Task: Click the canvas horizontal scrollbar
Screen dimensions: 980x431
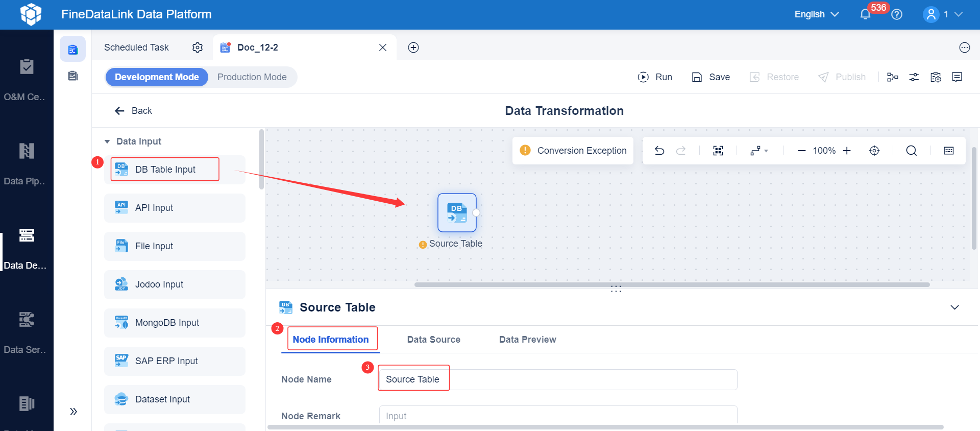Action: point(672,284)
